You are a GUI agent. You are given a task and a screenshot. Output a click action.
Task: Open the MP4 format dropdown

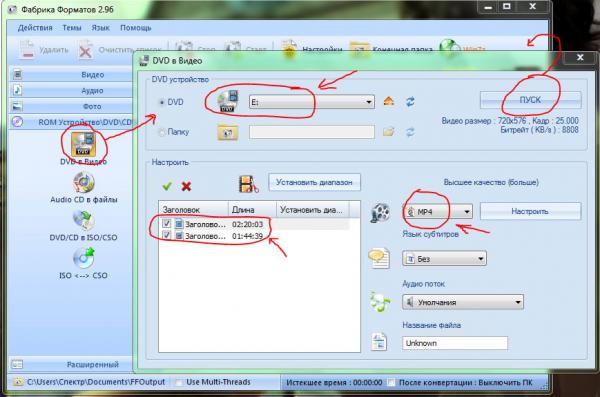pos(466,212)
